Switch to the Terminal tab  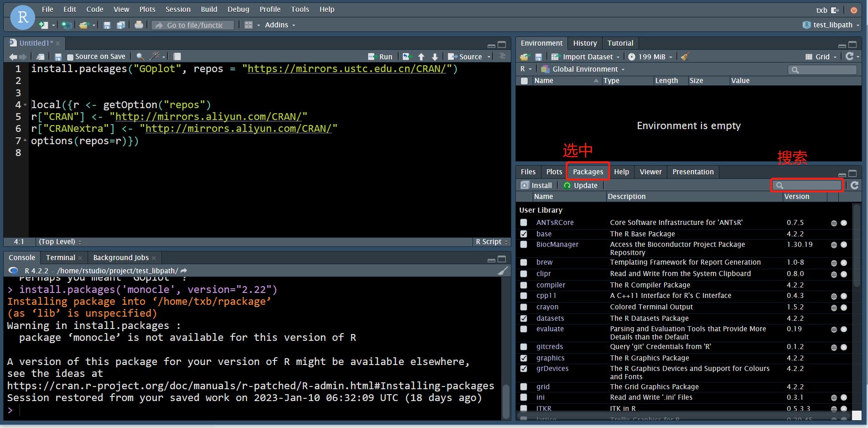coord(60,258)
